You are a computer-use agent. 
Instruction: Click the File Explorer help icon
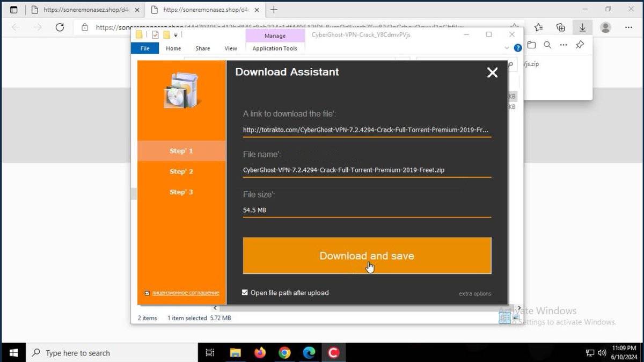click(x=518, y=48)
